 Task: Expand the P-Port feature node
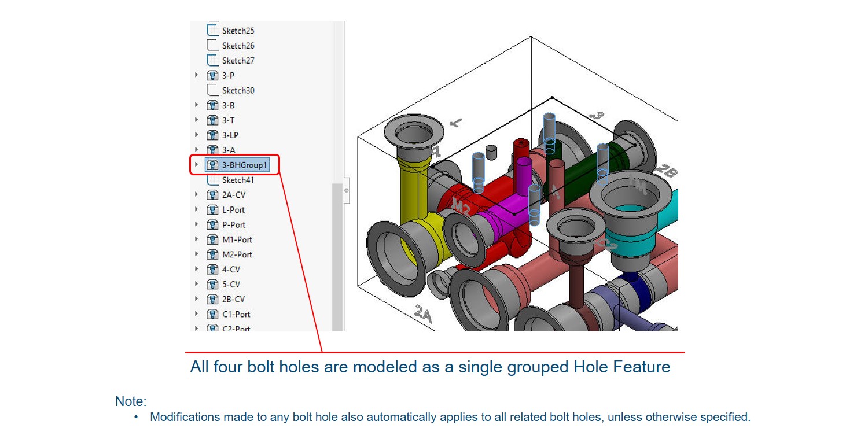pyautogui.click(x=197, y=224)
